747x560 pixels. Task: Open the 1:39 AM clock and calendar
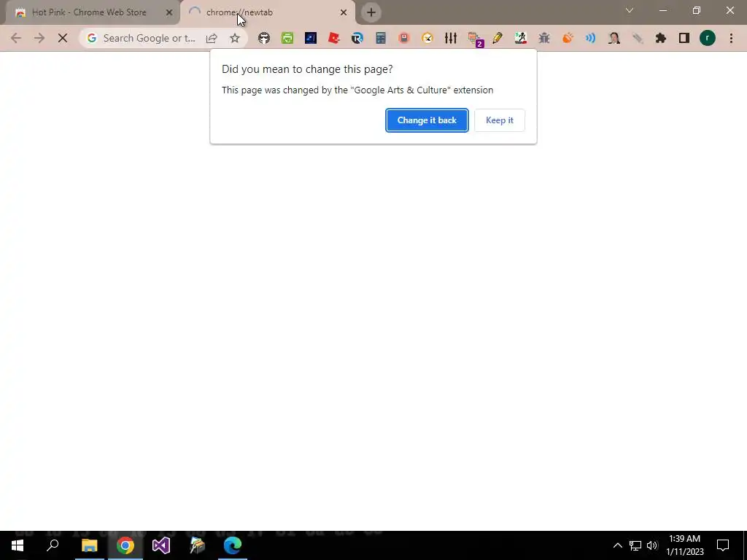click(x=684, y=545)
